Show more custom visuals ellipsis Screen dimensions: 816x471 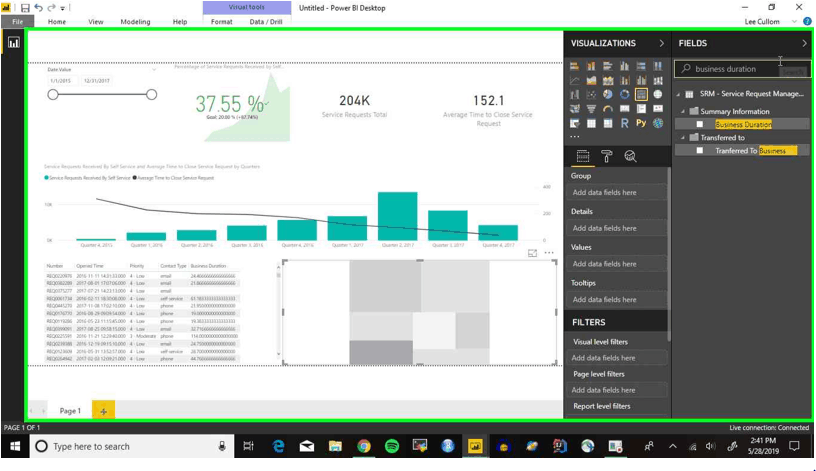point(575,137)
